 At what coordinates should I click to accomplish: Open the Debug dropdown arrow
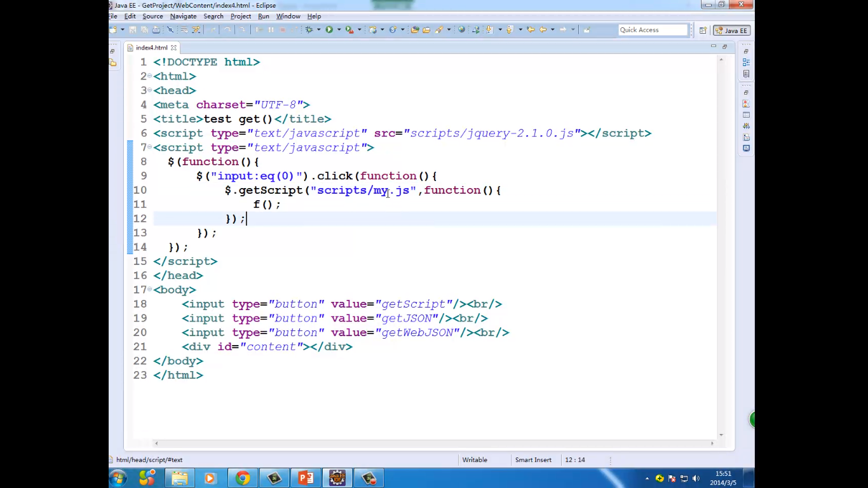[x=318, y=30]
